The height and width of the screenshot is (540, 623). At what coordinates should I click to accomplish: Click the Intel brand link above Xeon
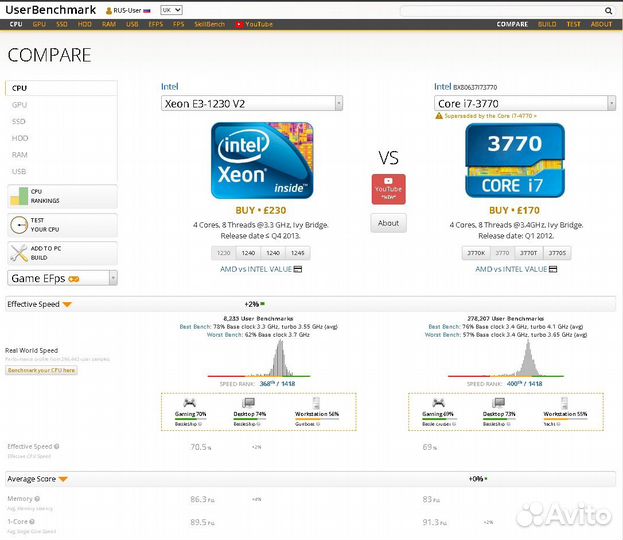tap(170, 87)
